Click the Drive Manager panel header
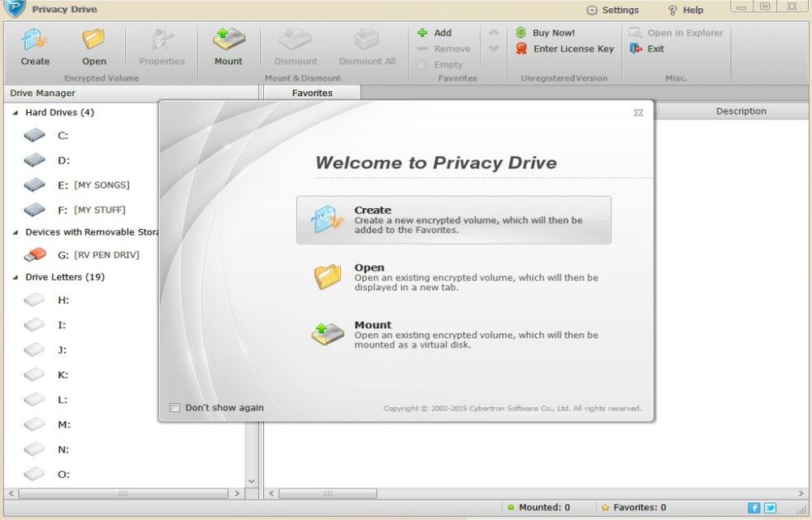812x520 pixels. pos(132,93)
